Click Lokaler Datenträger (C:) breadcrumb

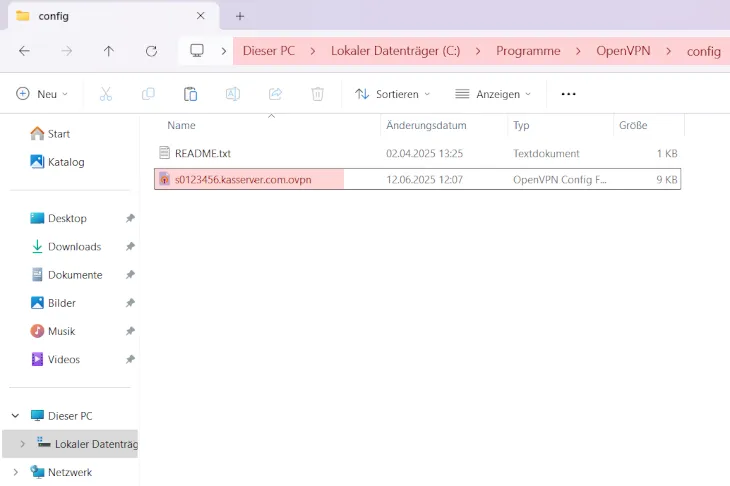coord(395,51)
